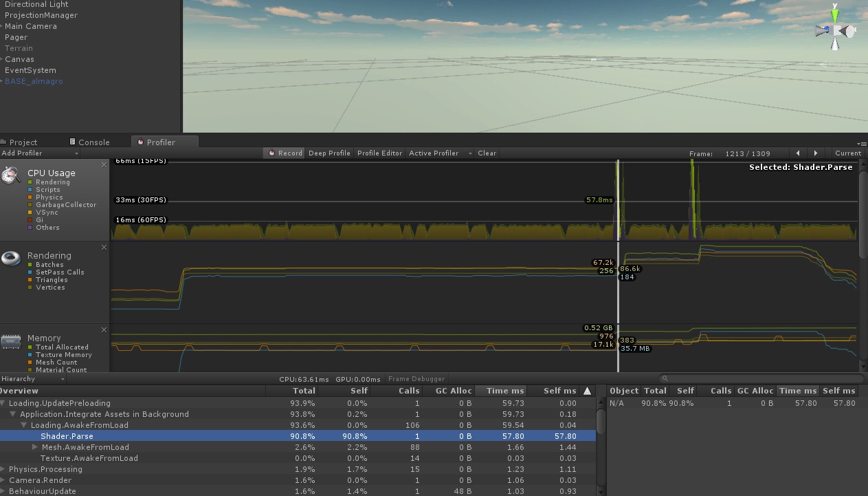This screenshot has height=496, width=868.
Task: Click the CPU Usage stopwatch module icon
Action: 11,173
